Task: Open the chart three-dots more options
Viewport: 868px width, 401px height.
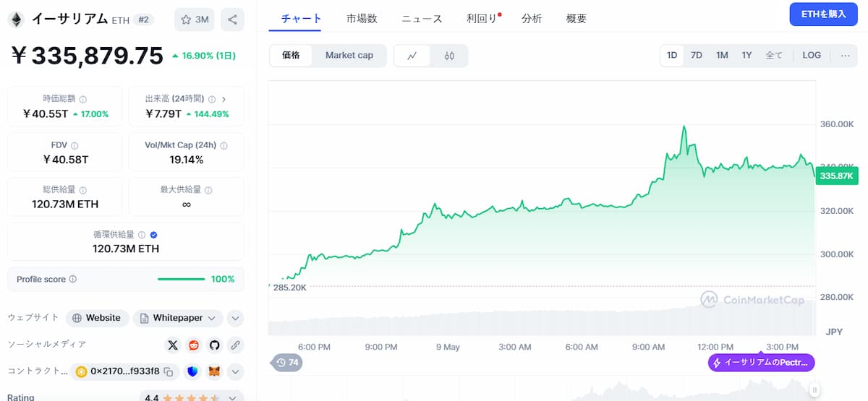Action: [x=845, y=55]
